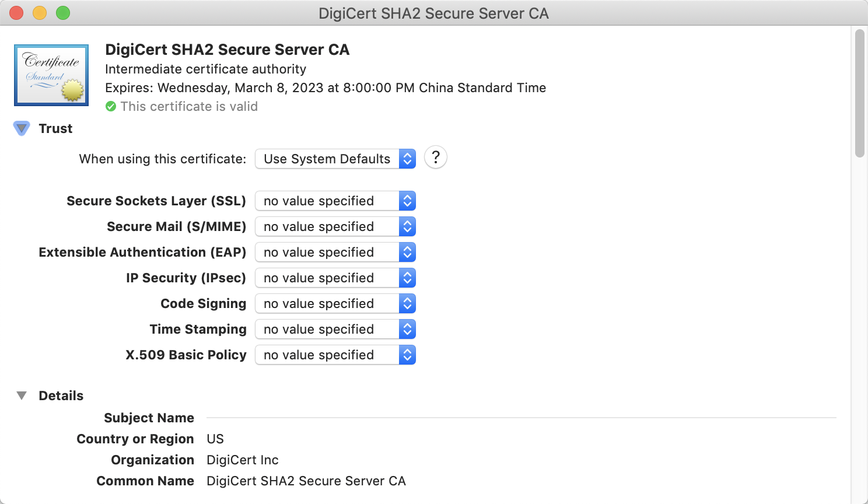Open the Code Signing trust dropdown

335,303
